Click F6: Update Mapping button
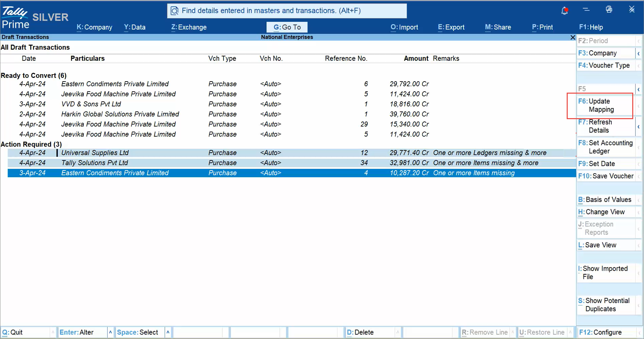The width and height of the screenshot is (644, 339). [x=606, y=105]
